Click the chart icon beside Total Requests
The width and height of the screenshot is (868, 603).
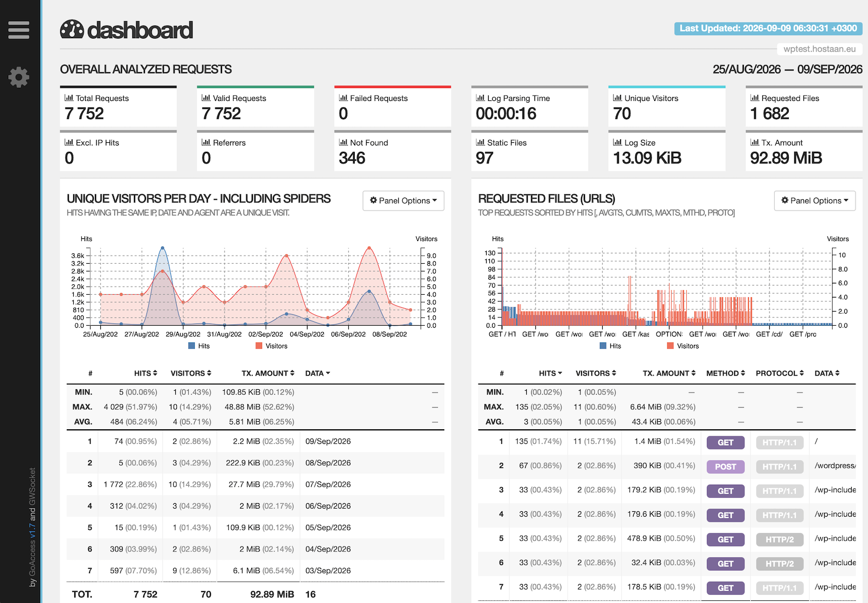coord(69,98)
